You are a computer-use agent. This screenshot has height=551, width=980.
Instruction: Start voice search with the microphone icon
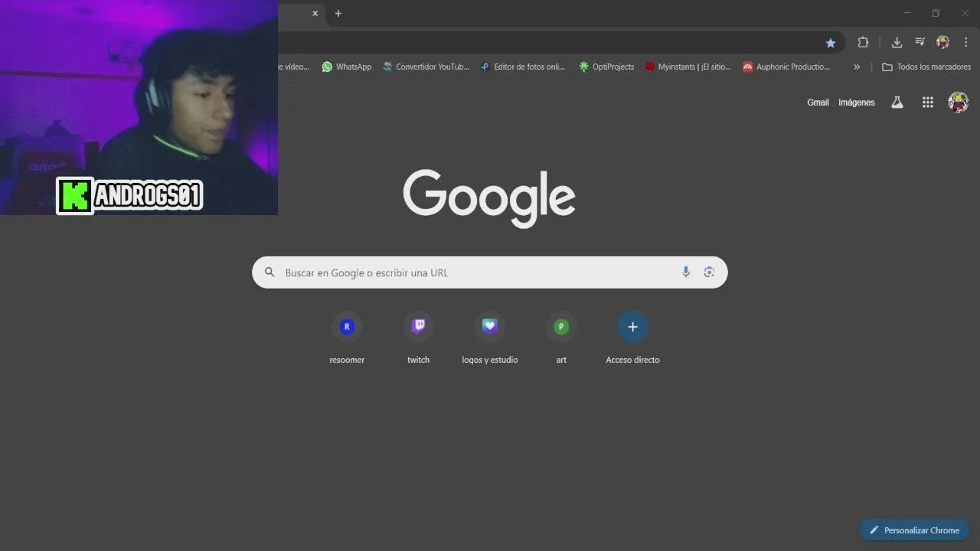(x=686, y=272)
